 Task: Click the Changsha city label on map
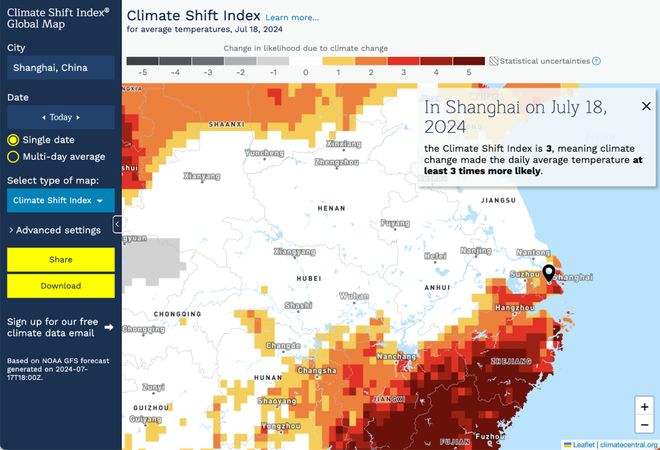point(317,370)
